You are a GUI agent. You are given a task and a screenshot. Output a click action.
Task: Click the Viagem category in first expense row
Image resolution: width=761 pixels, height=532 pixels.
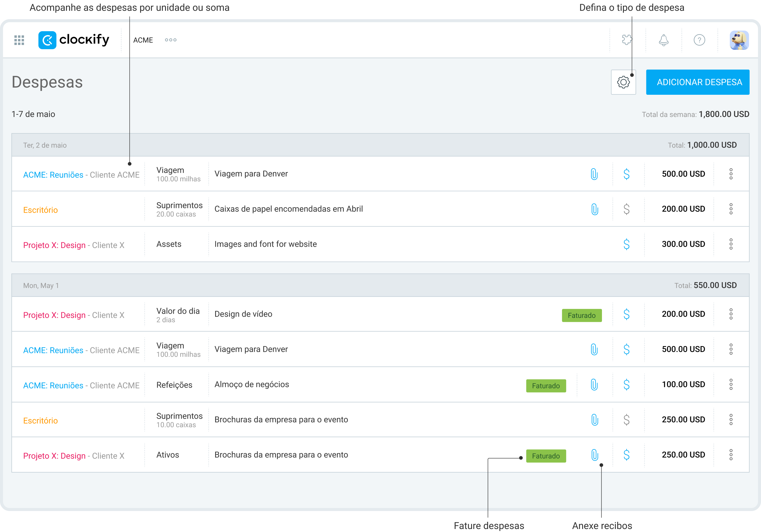click(170, 170)
